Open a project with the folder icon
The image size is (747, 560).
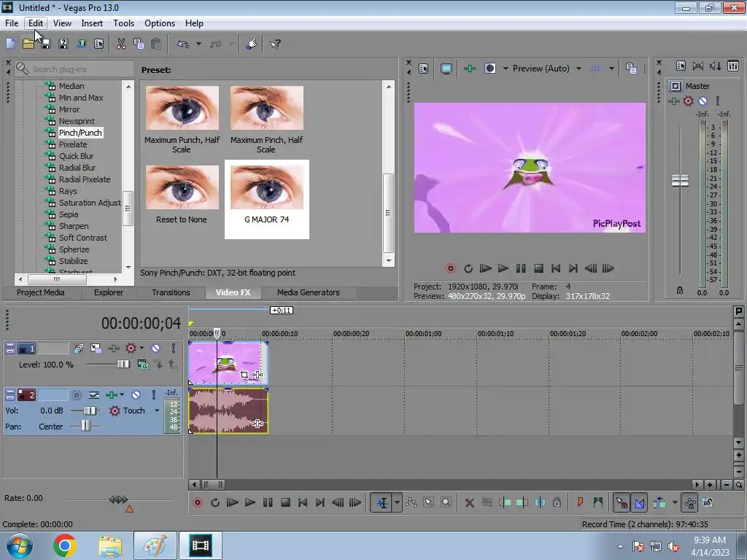[28, 44]
